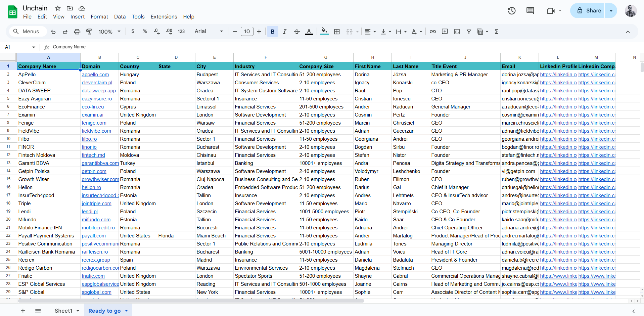
Task: Open Share options dropdown arrow
Action: pos(611,11)
